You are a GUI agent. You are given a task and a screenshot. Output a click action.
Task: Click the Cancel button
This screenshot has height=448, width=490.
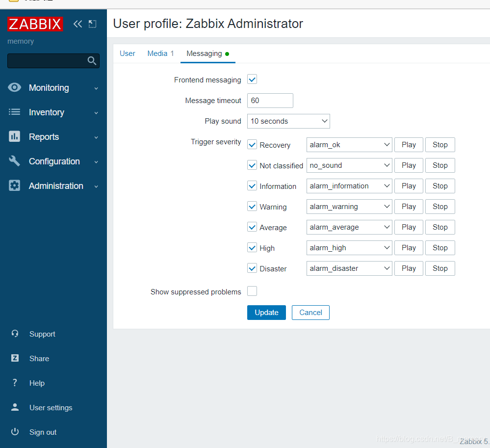(x=310, y=312)
